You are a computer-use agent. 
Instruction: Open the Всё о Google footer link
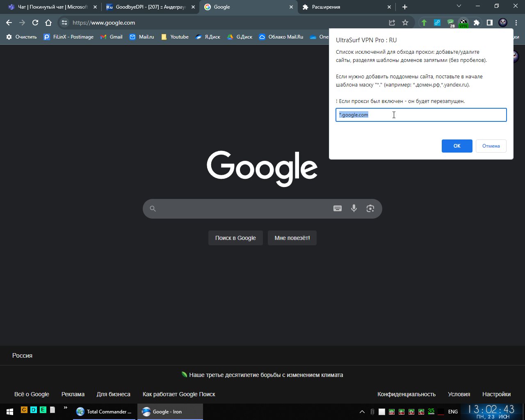(32, 394)
